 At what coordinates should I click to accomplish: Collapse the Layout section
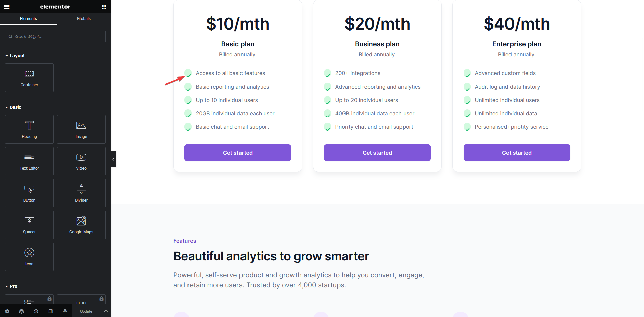[15, 56]
